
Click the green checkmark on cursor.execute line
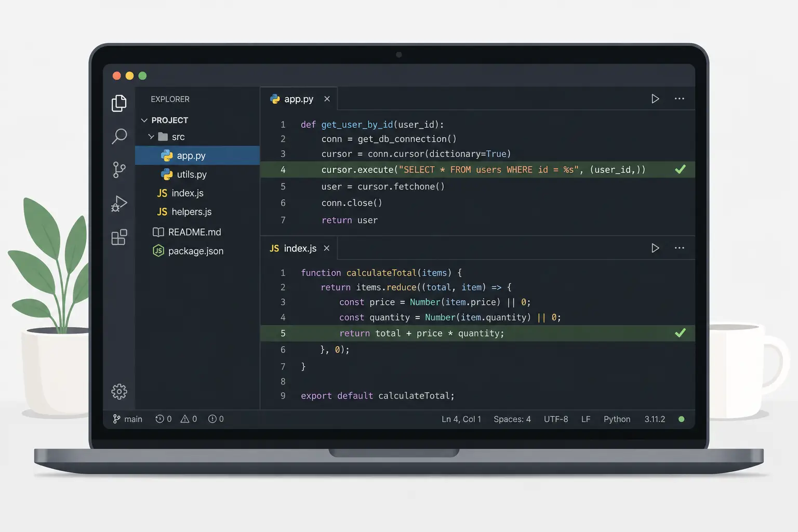[x=680, y=169]
